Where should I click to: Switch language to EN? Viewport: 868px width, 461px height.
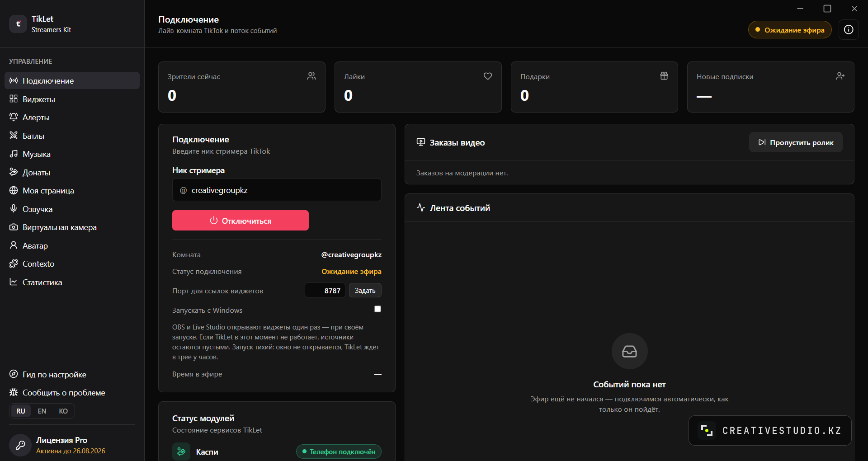point(42,411)
